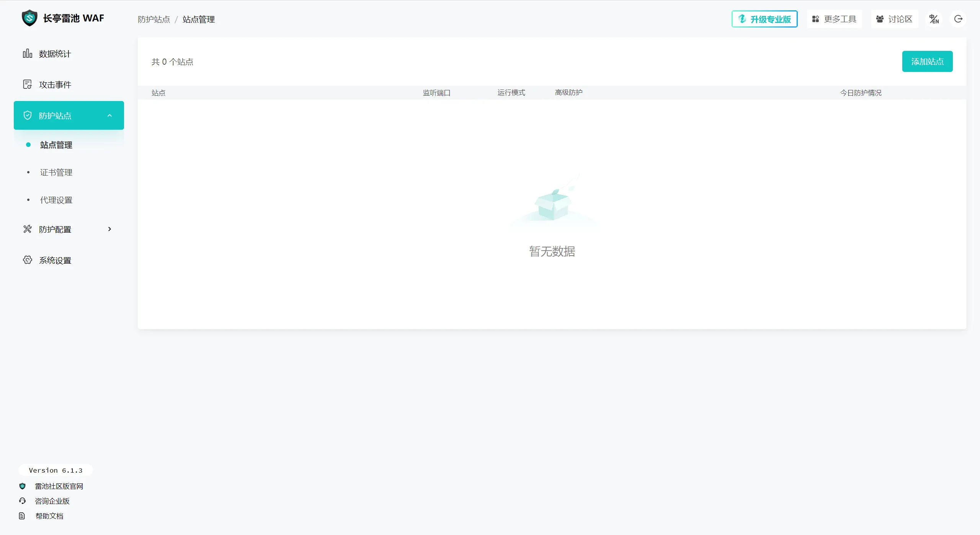Select 代理设置 in the sidebar
Viewport: 980px width, 535px height.
pyautogui.click(x=56, y=200)
